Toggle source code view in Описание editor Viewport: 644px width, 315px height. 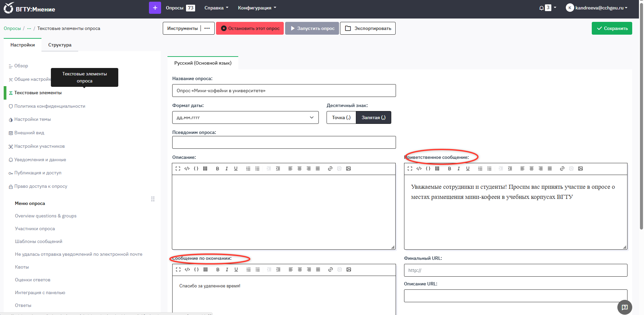click(187, 169)
